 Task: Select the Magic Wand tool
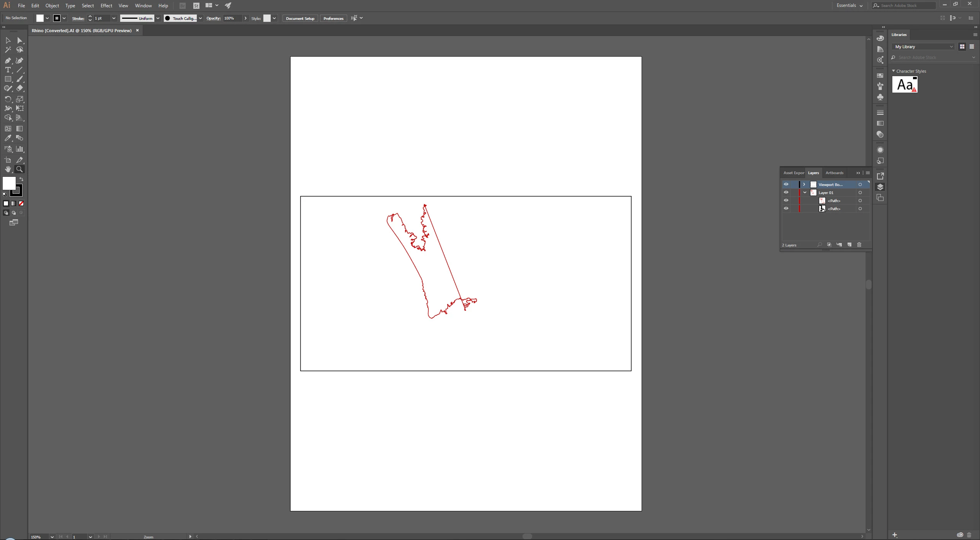click(x=8, y=50)
